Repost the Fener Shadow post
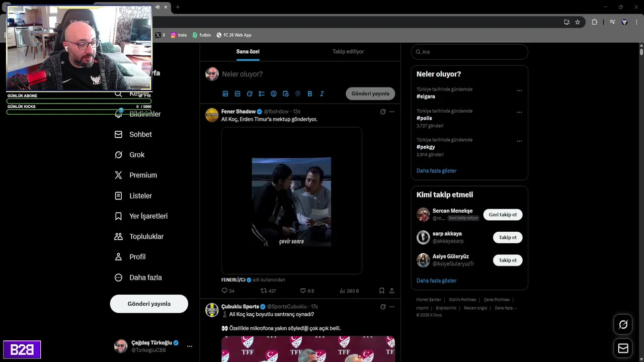Screen dimensions: 644x362 268,291
